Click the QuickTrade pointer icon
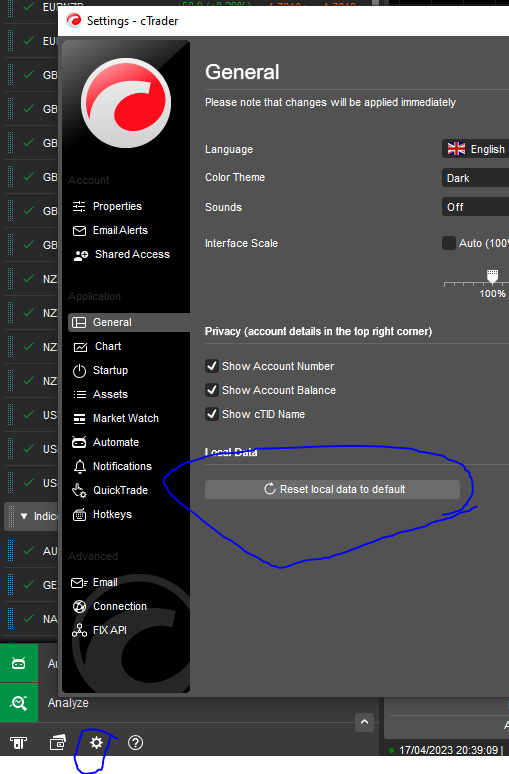Image resolution: width=509 pixels, height=774 pixels. click(79, 491)
